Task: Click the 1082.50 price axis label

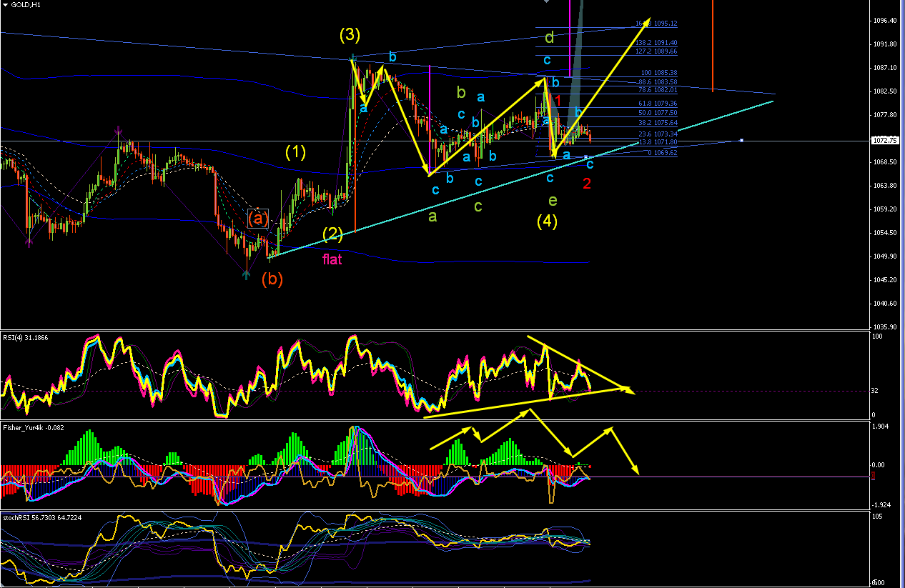Action: (885, 91)
